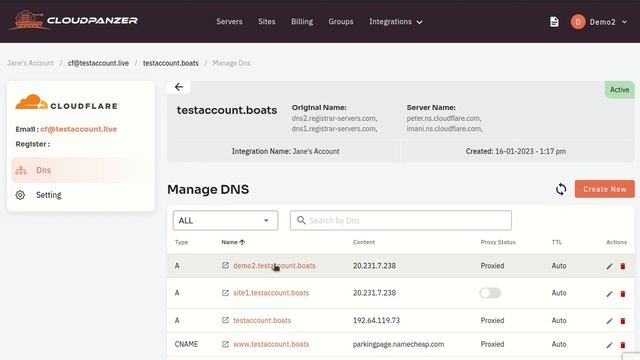Image resolution: width=640 pixels, height=360 pixels.
Task: Click the Dns network icon in sidebar
Action: point(21,170)
